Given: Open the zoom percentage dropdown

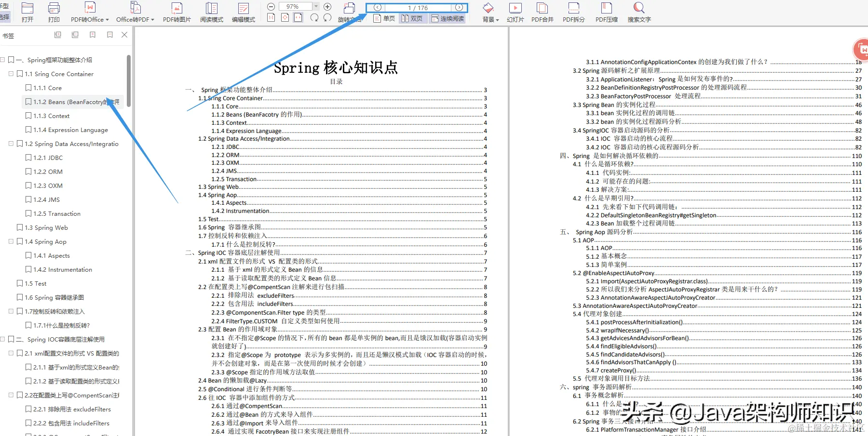Looking at the screenshot, I should pos(316,6).
